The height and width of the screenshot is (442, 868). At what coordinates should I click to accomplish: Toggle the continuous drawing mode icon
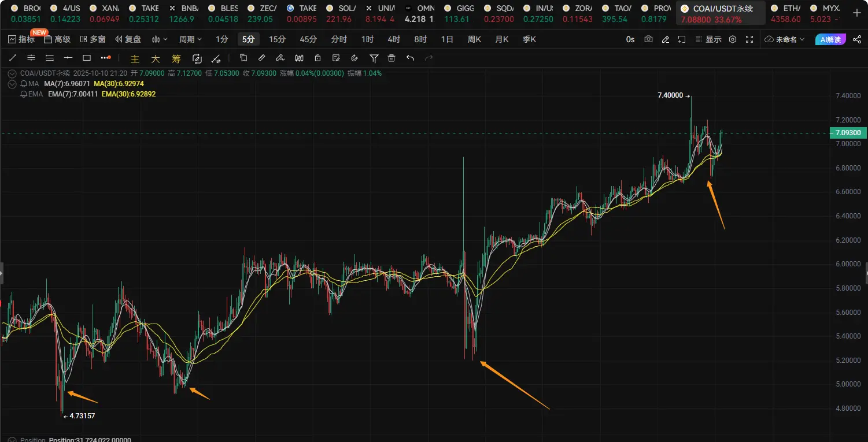197,58
